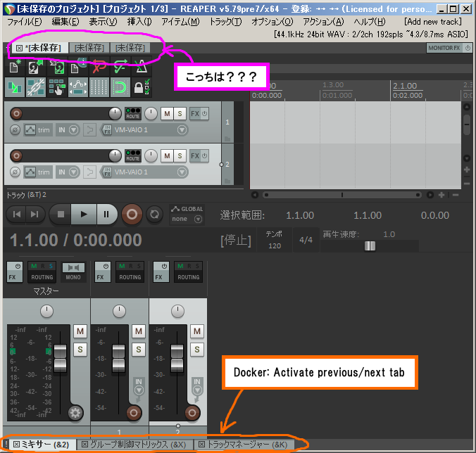Click the Undo toolbar icon
476x453 pixels.
[x=99, y=66]
